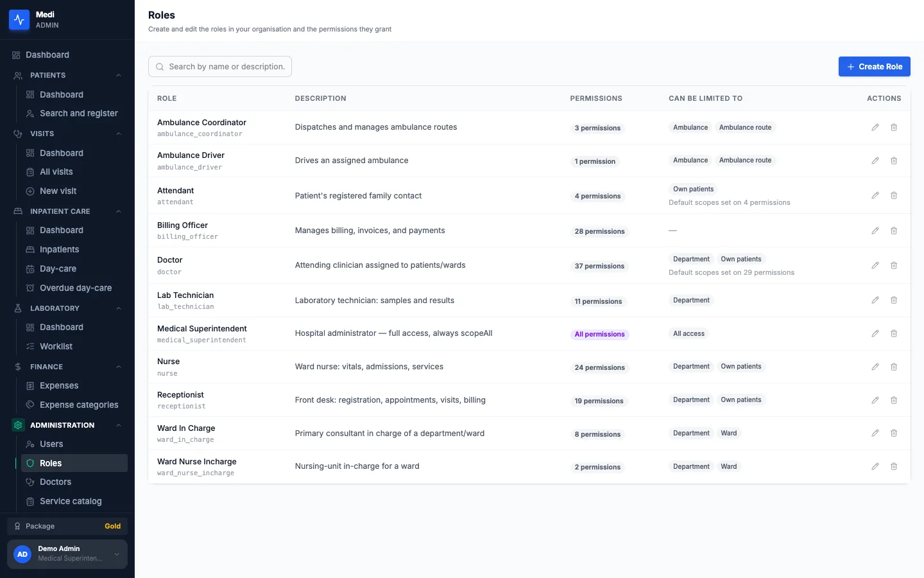The width and height of the screenshot is (924, 578).
Task: Delete the Ambulance Coordinator role trash icon
Action: [x=894, y=127]
